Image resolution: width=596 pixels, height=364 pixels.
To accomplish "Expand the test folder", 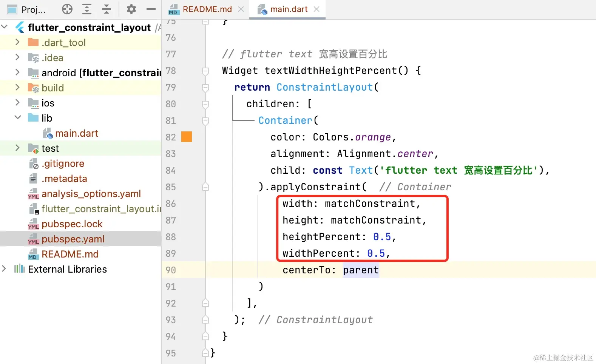I will point(17,148).
